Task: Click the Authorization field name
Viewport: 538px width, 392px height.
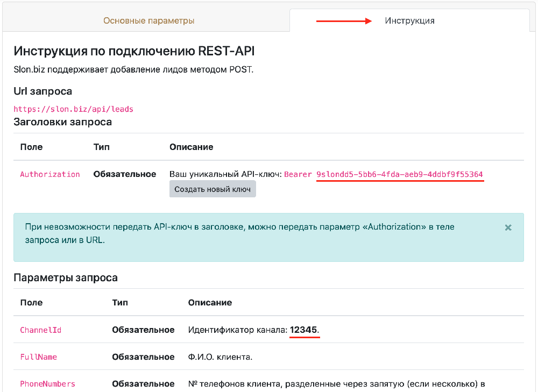Action: pos(49,174)
